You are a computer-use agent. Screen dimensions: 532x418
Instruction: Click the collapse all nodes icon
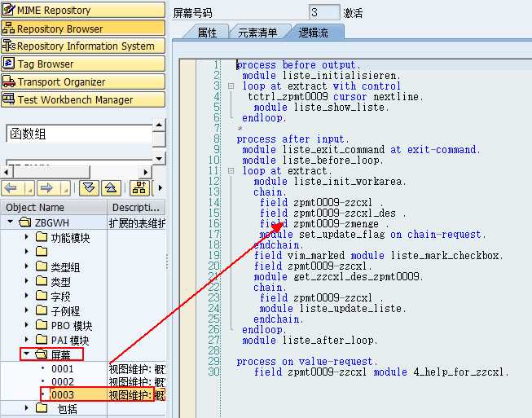(x=111, y=188)
